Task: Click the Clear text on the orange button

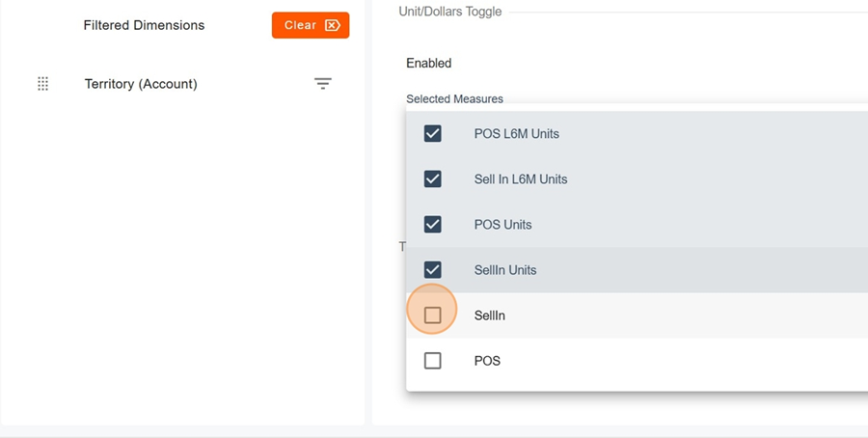Action: [x=300, y=25]
